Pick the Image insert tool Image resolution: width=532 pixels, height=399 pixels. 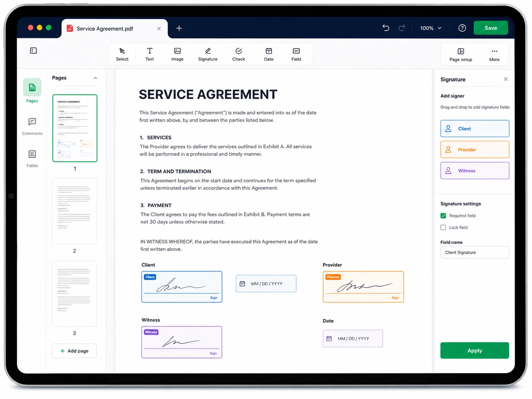click(177, 54)
